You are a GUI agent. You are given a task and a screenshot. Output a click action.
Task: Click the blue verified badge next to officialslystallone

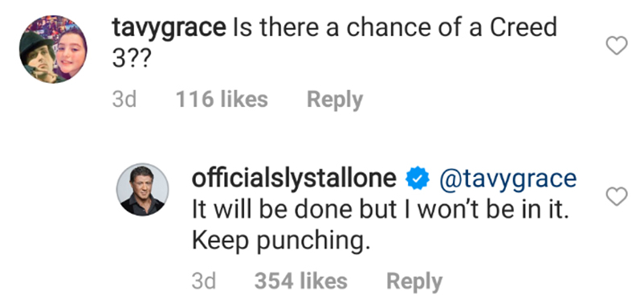click(418, 179)
